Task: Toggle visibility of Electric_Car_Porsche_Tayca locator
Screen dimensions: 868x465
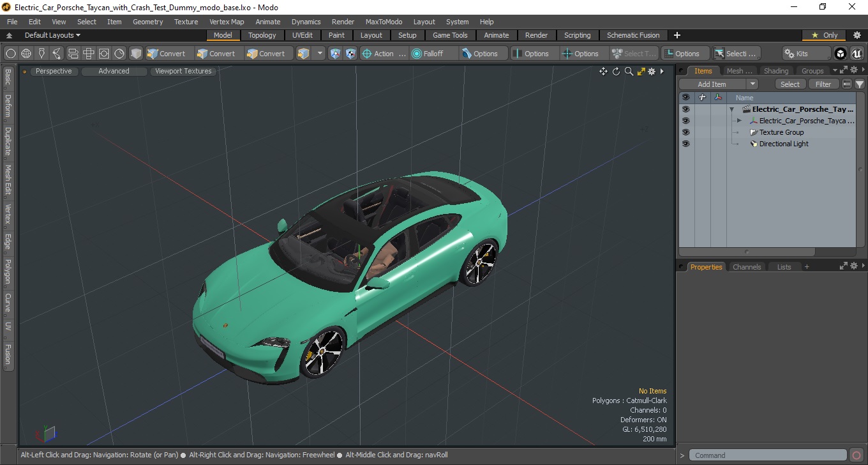Action: [685, 121]
